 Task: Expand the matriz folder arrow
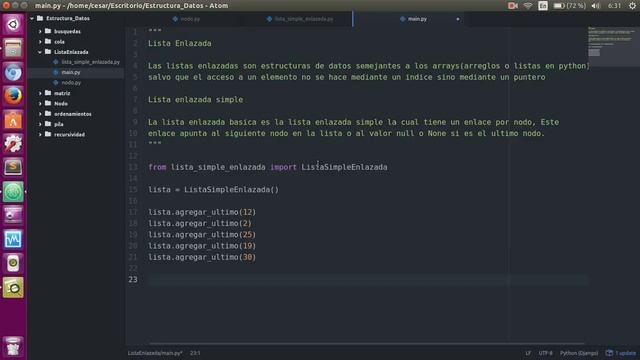[x=40, y=93]
